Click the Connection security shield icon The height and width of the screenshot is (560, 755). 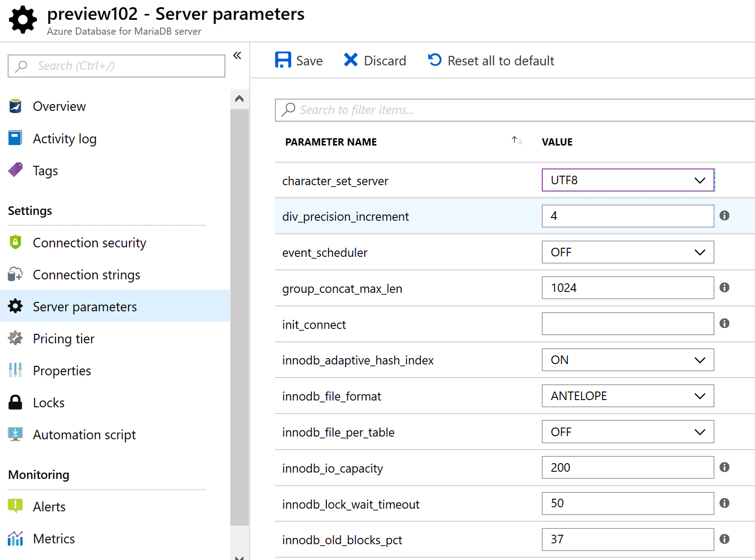click(15, 242)
